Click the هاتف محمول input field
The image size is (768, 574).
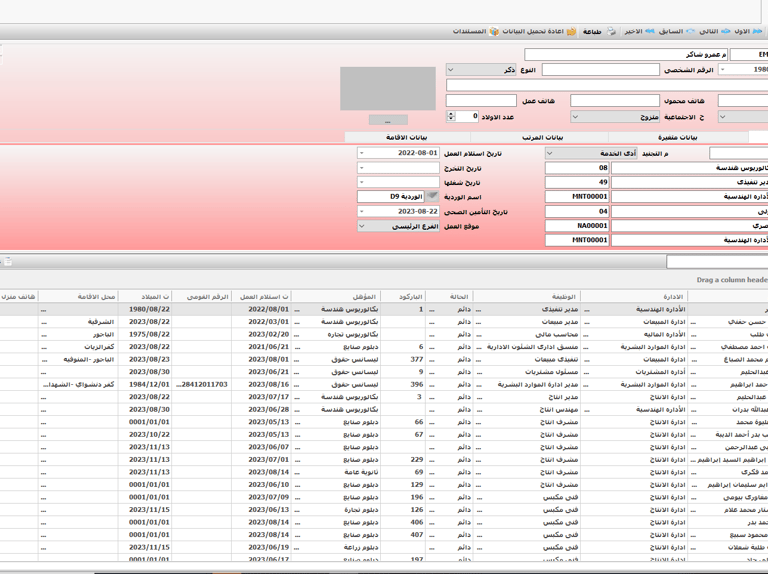click(615, 101)
